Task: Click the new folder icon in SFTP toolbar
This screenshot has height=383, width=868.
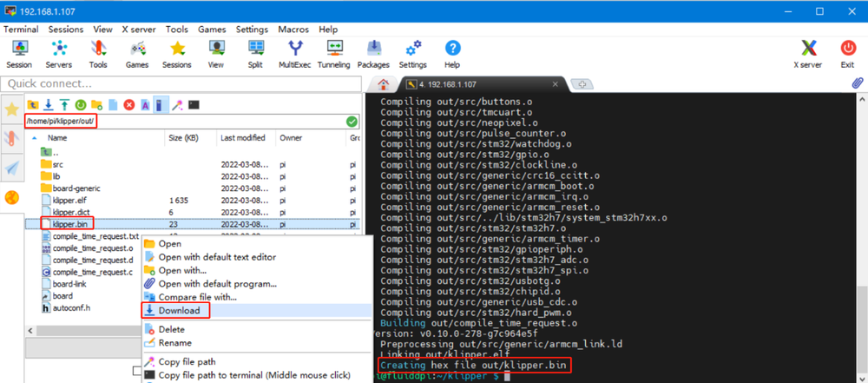Action: pos(96,105)
